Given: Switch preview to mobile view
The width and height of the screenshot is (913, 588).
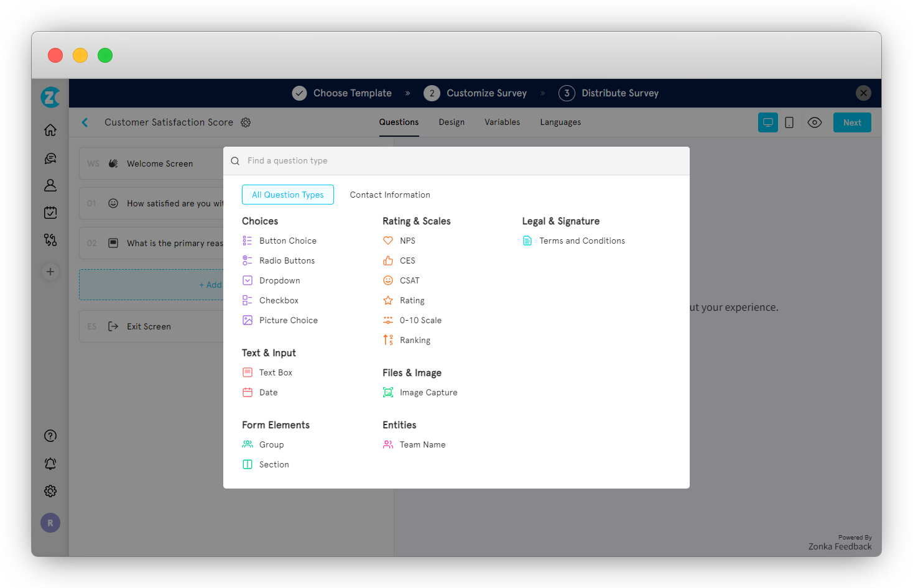Looking at the screenshot, I should pos(789,122).
